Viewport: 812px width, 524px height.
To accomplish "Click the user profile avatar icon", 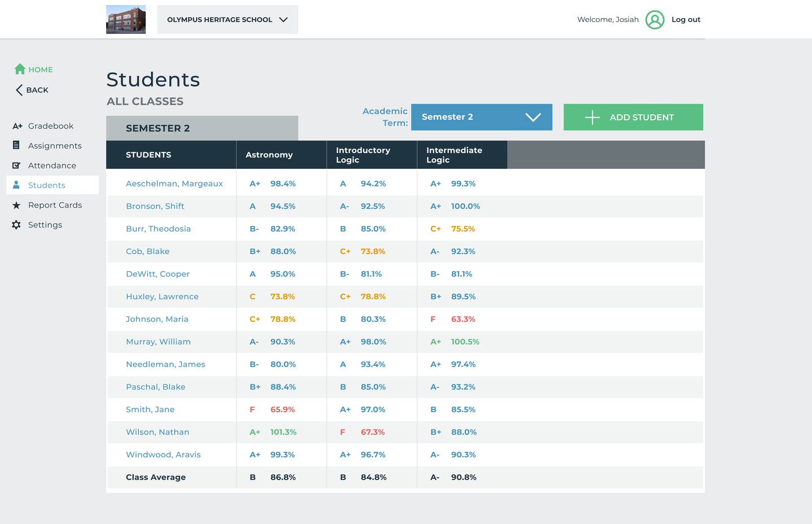I will (654, 20).
